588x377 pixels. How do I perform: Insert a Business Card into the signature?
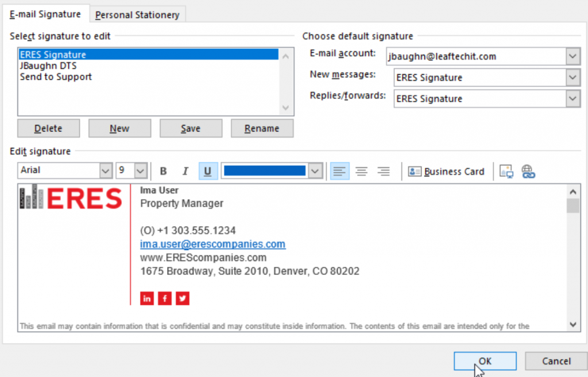tap(446, 171)
